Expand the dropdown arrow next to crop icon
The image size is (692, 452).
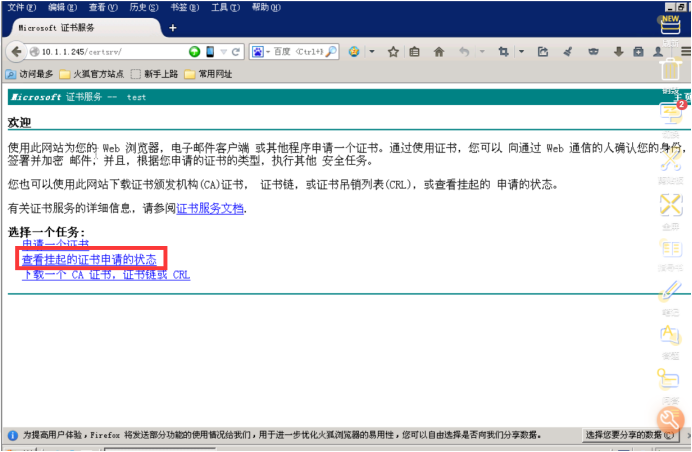[x=521, y=52]
